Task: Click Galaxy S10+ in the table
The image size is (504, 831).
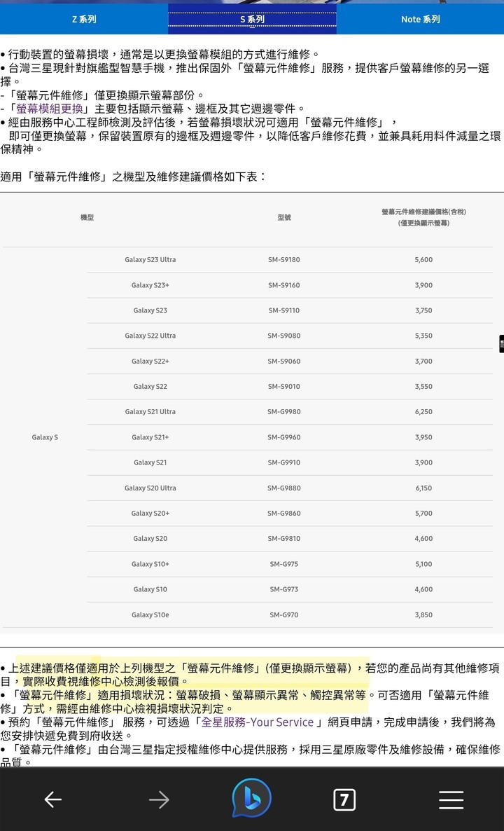Action: [150, 564]
